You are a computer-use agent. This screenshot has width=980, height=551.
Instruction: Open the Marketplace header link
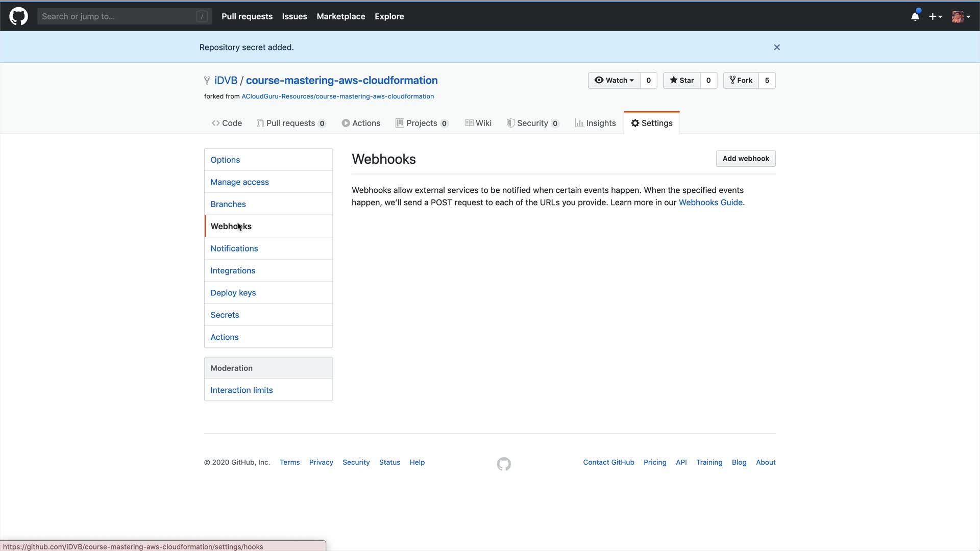340,16
